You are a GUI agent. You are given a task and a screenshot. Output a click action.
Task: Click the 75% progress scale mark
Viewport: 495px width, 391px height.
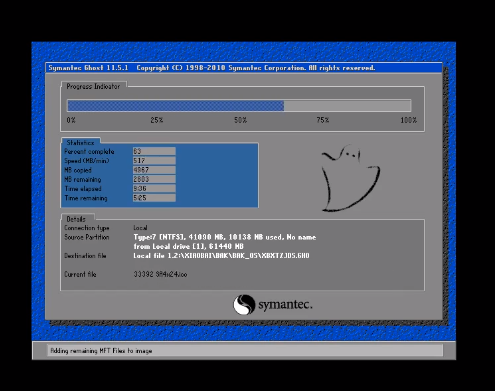click(x=323, y=120)
